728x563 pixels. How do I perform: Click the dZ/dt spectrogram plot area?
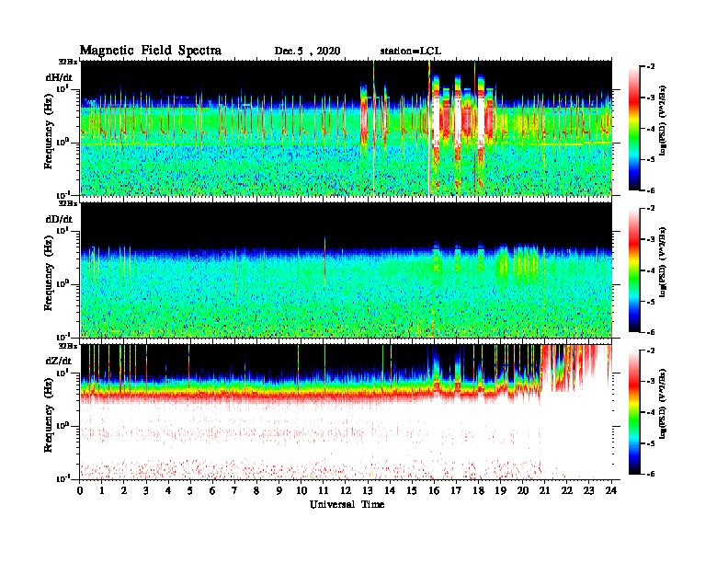coord(347,411)
